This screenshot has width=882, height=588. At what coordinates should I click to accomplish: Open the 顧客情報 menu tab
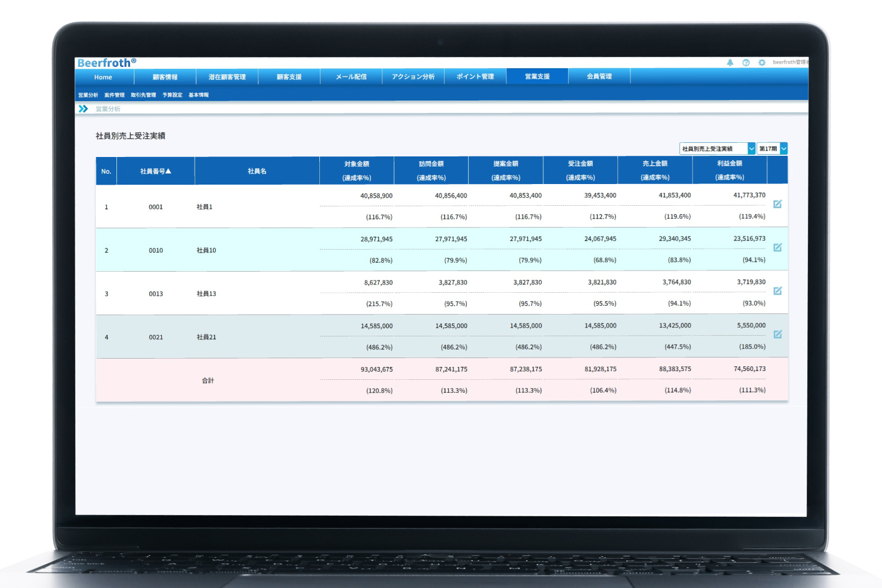(x=165, y=77)
